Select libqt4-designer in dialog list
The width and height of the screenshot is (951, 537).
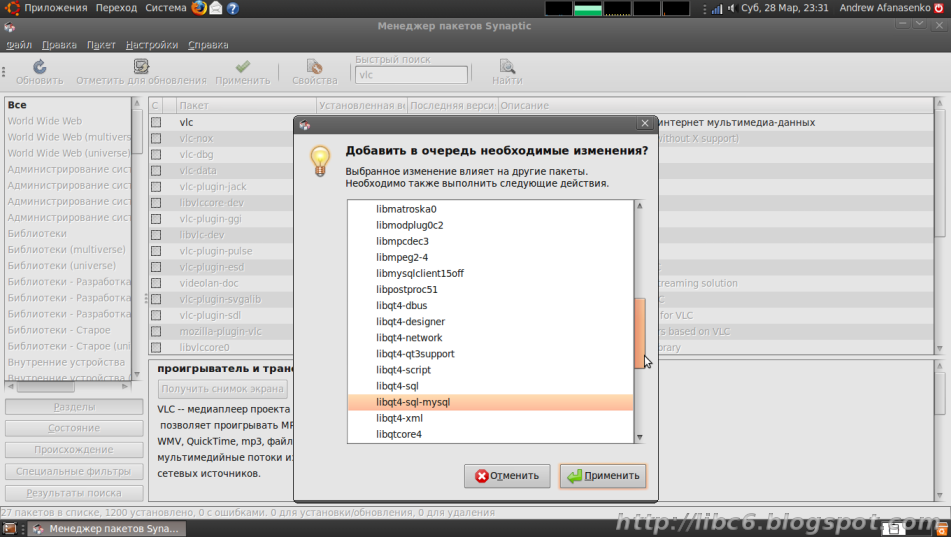pos(490,322)
